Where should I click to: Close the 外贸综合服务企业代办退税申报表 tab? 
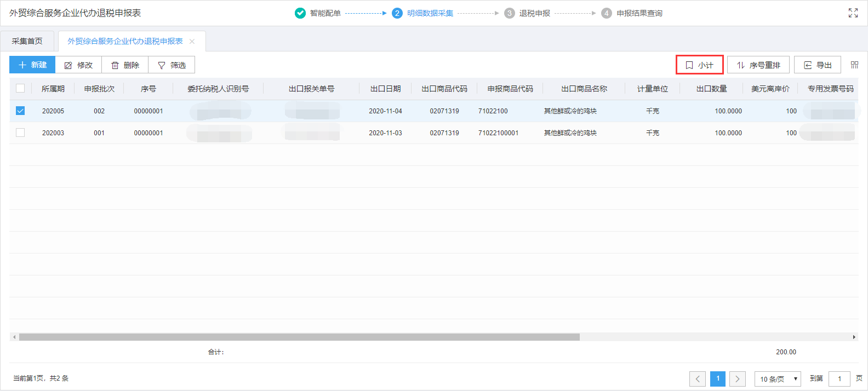pyautogui.click(x=192, y=42)
